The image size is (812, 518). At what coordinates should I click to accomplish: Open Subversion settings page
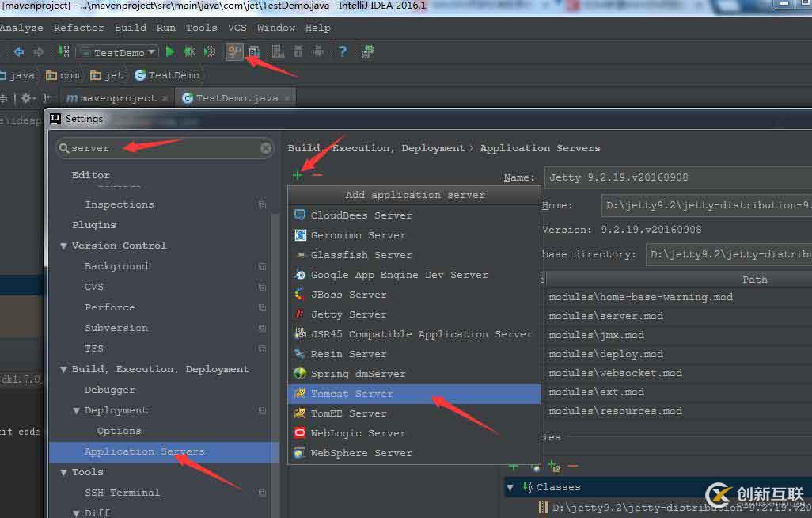tap(116, 328)
